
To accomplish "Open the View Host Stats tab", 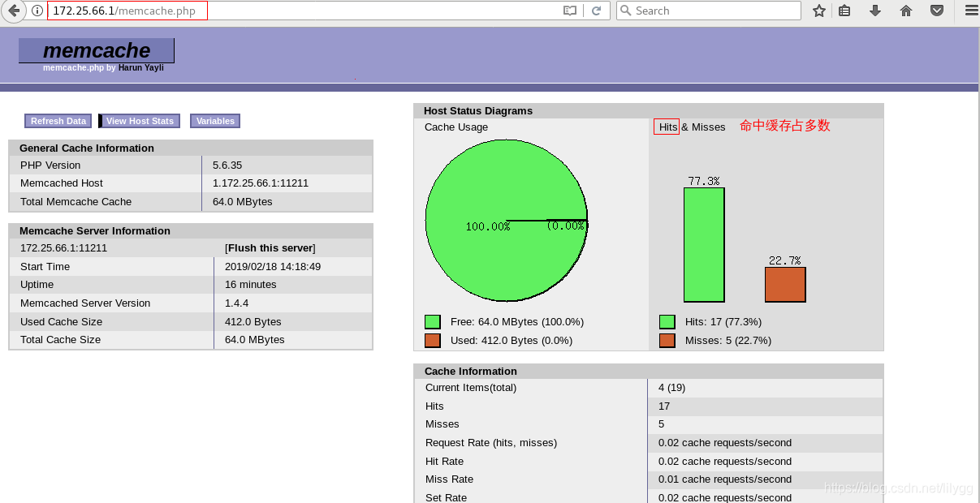I will tap(140, 121).
